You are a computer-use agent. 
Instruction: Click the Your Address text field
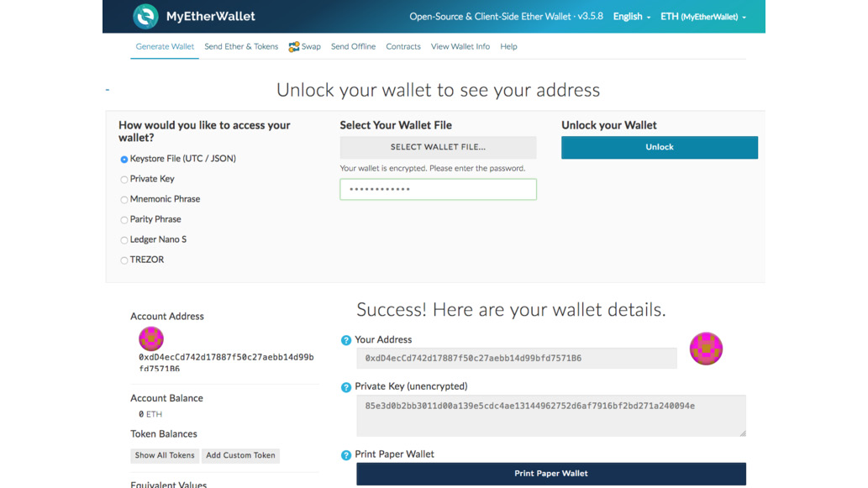[517, 358]
